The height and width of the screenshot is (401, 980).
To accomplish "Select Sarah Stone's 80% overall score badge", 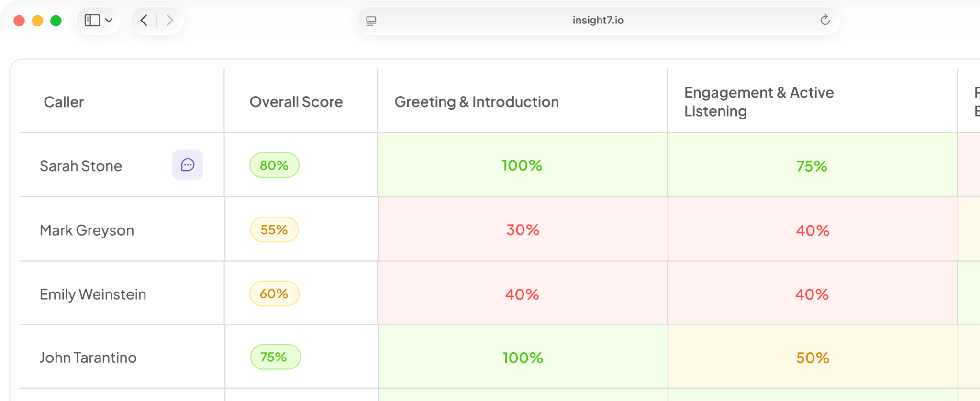I will 274,165.
